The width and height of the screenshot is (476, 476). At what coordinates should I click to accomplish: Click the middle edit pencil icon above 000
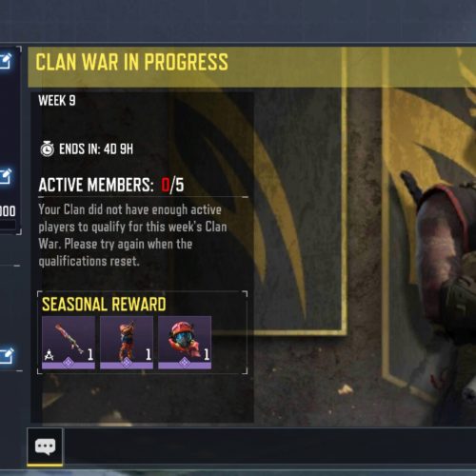(6, 176)
